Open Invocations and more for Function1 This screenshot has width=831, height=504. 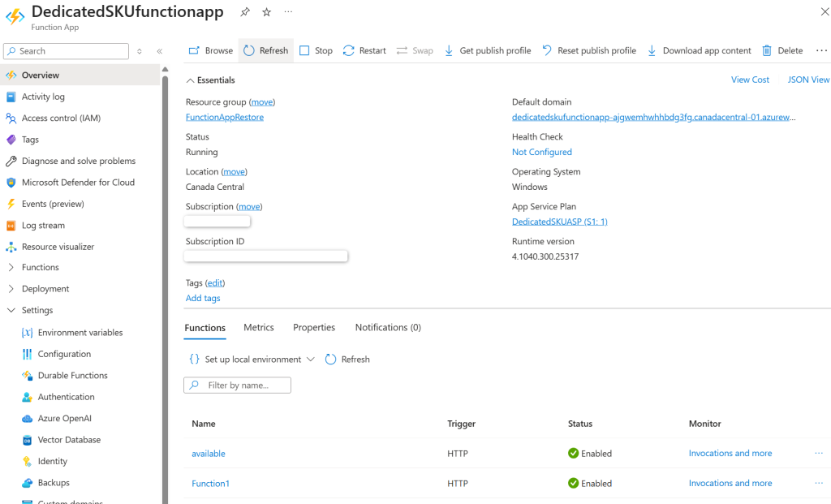click(730, 484)
